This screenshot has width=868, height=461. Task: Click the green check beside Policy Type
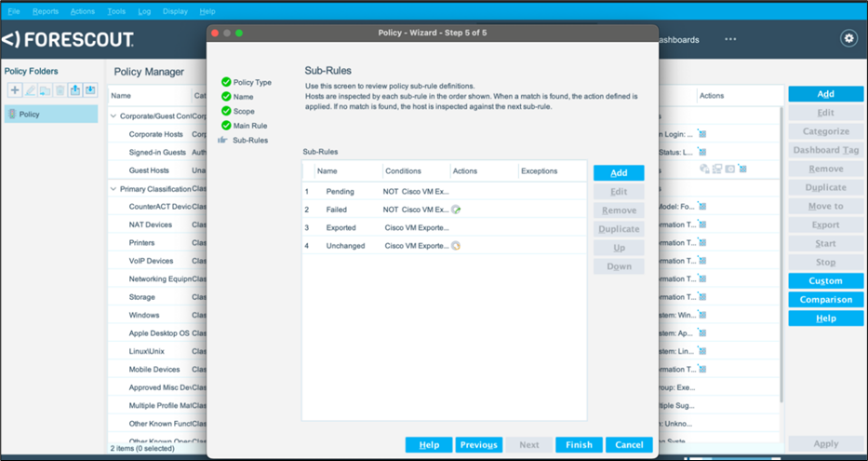pos(226,82)
